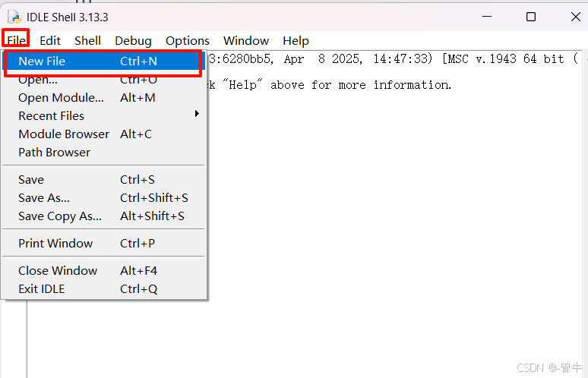This screenshot has height=378, width=588.
Task: Open the Options menu
Action: click(x=187, y=41)
